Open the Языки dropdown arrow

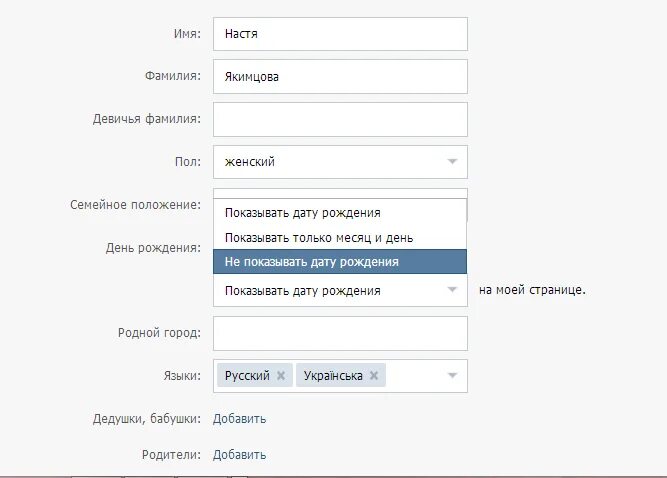[x=452, y=376]
